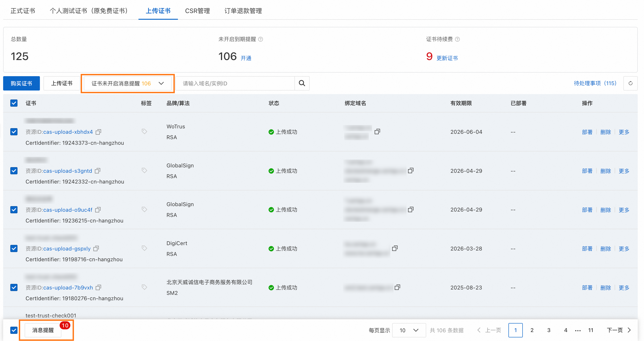The image size is (644, 341).
Task: Click 删除 for cas-upload-7b9vxh
Action: pyautogui.click(x=605, y=288)
